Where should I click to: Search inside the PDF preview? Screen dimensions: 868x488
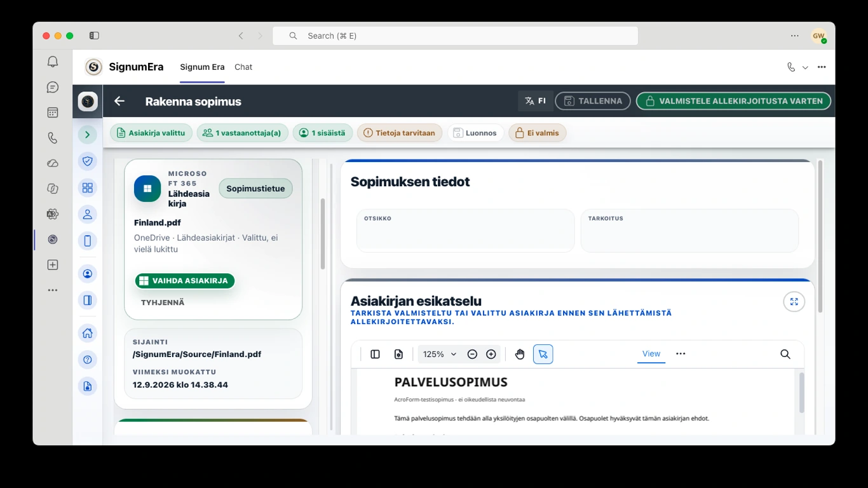click(x=785, y=354)
